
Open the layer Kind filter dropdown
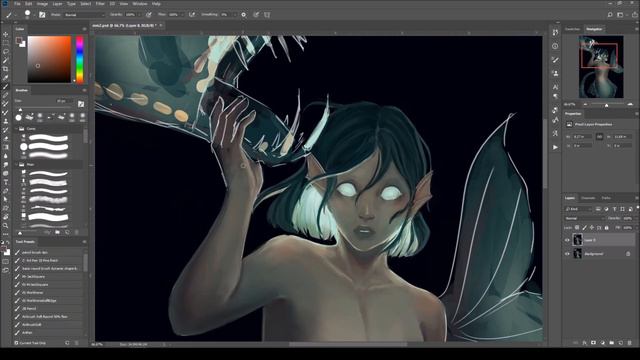(578, 209)
